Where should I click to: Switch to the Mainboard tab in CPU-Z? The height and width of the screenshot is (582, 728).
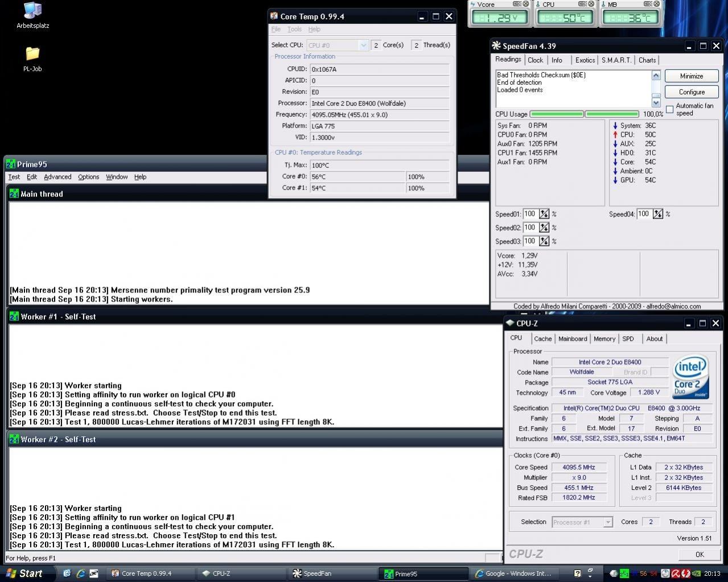[573, 339]
